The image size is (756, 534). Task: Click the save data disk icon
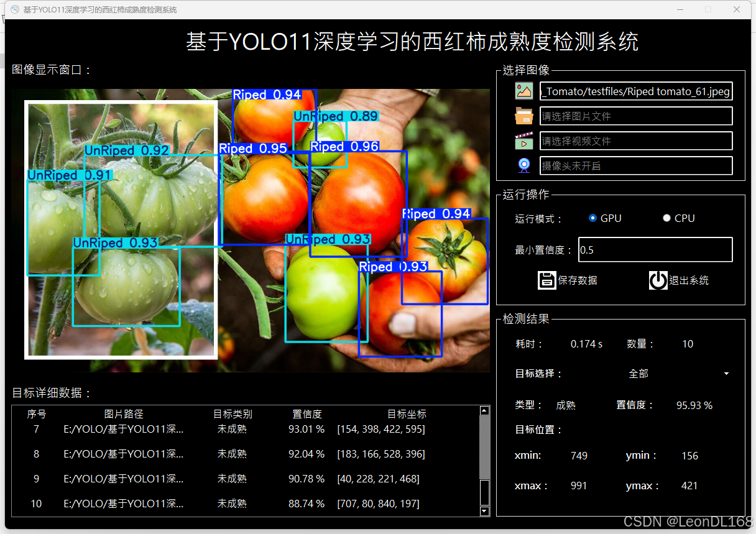[x=546, y=280]
